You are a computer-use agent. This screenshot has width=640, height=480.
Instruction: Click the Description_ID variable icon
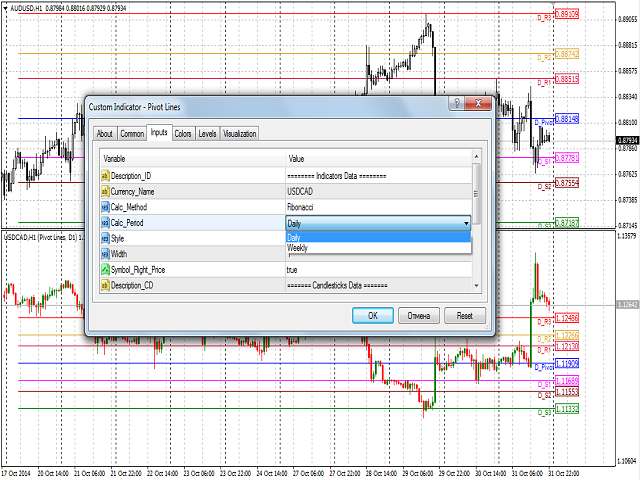(105, 176)
